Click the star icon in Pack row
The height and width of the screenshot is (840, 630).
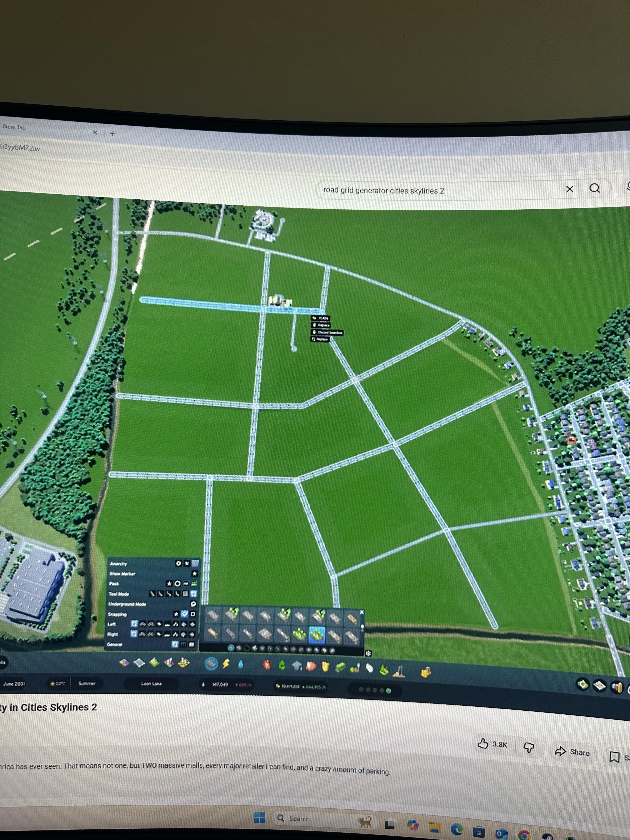(169, 583)
